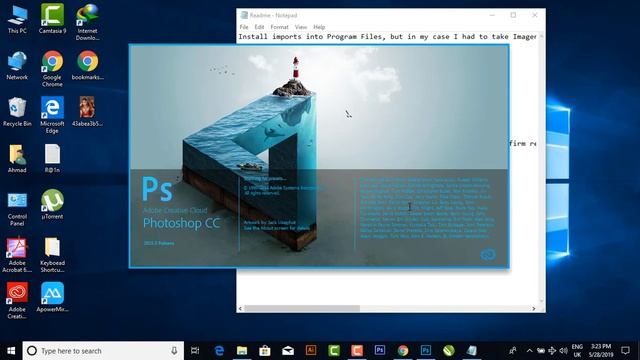Open the green round app on taskbar
Screen dimensions: 640x360
coord(449,350)
